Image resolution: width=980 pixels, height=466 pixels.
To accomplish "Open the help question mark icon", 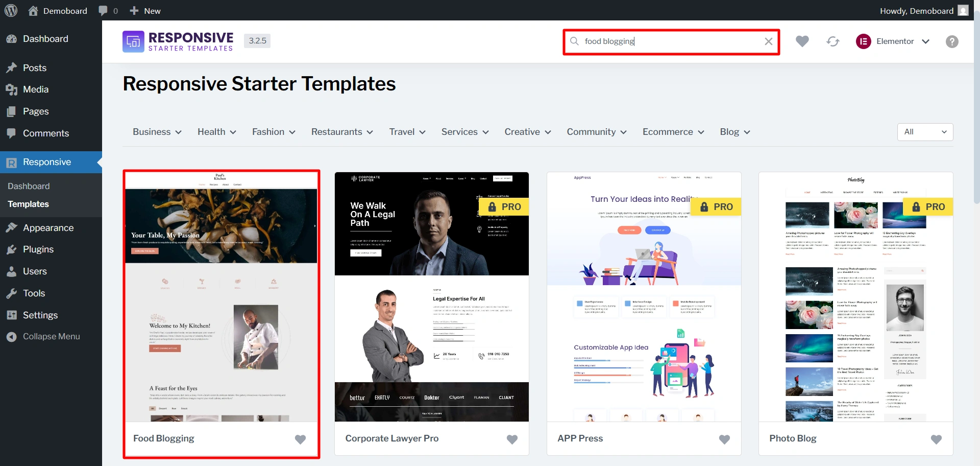I will coord(952,41).
